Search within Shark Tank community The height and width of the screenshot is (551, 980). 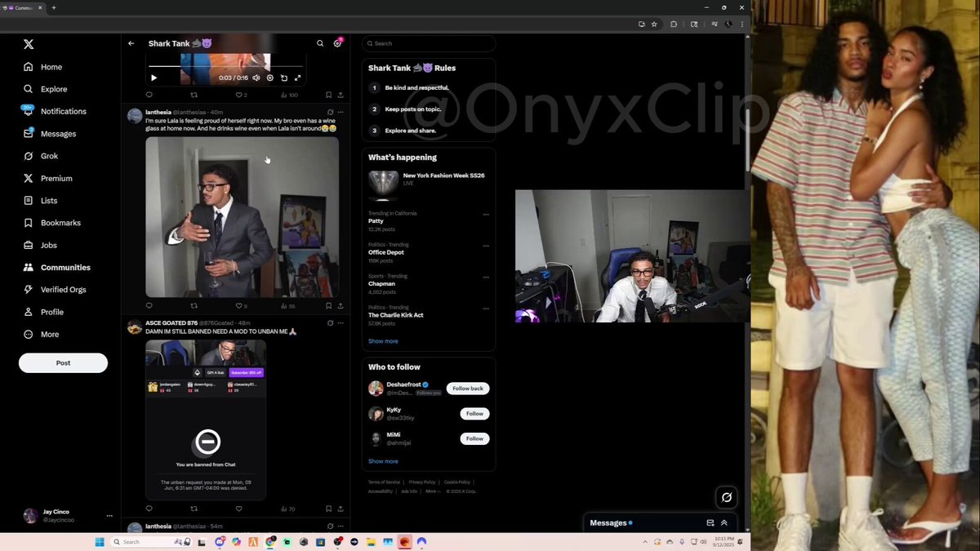point(320,43)
